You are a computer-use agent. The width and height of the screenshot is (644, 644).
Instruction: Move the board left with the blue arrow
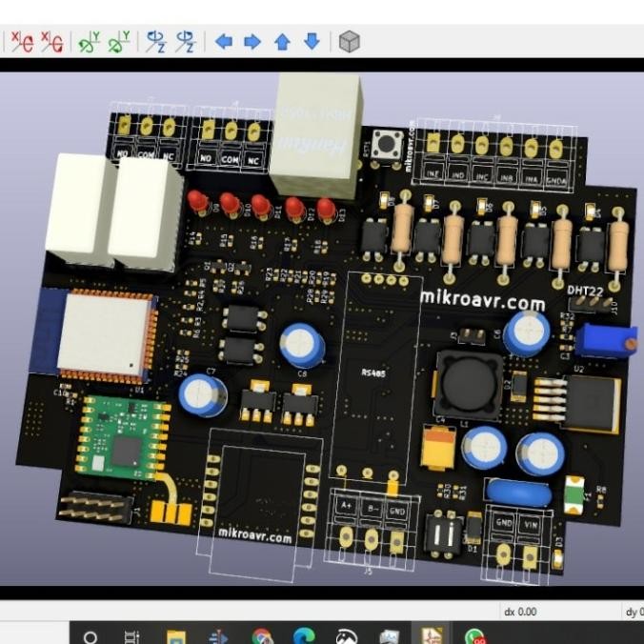coord(224,42)
